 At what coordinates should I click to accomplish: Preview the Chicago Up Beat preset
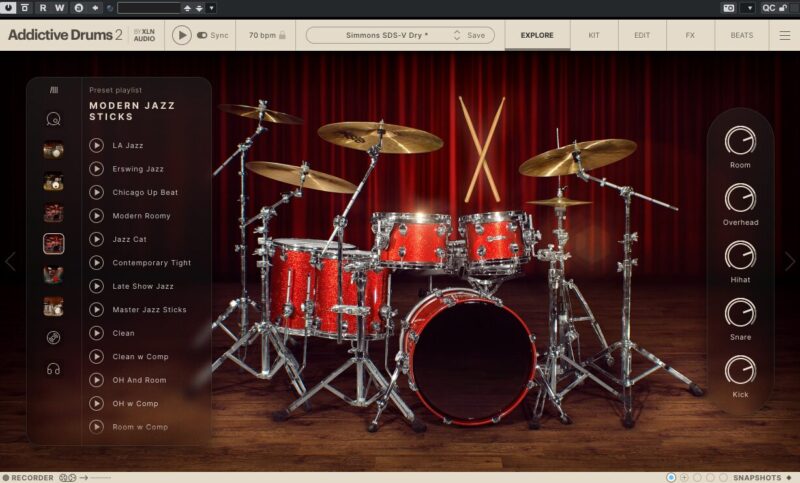96,192
